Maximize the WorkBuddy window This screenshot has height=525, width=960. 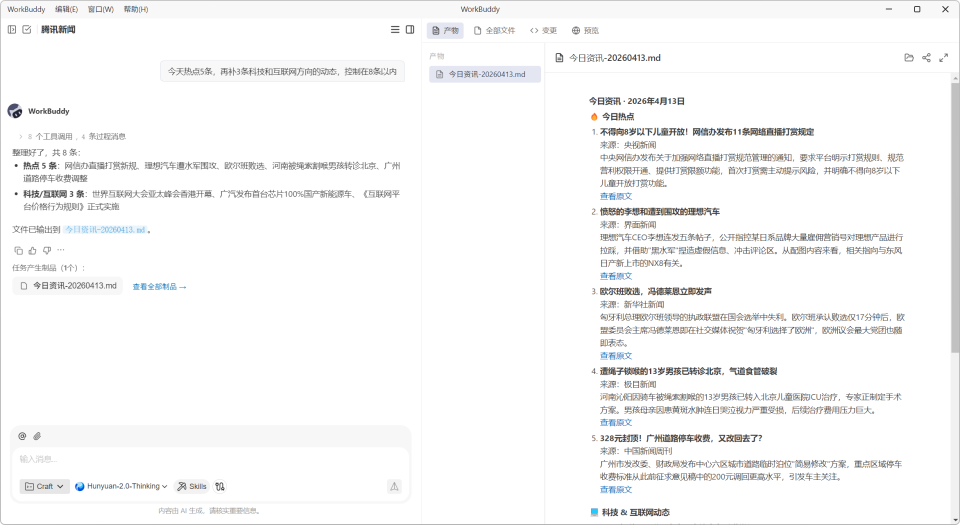tap(917, 9)
